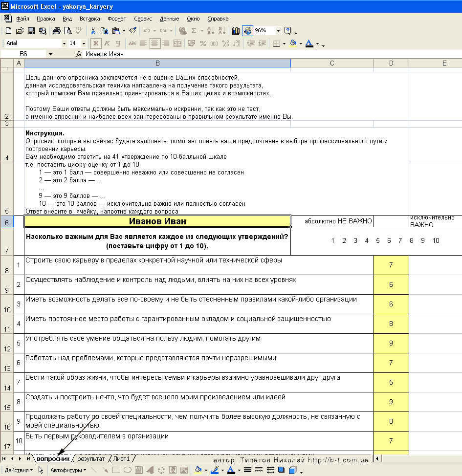Choose the select-objects arrow pointer
The width and height of the screenshot is (462, 476).
41,470
